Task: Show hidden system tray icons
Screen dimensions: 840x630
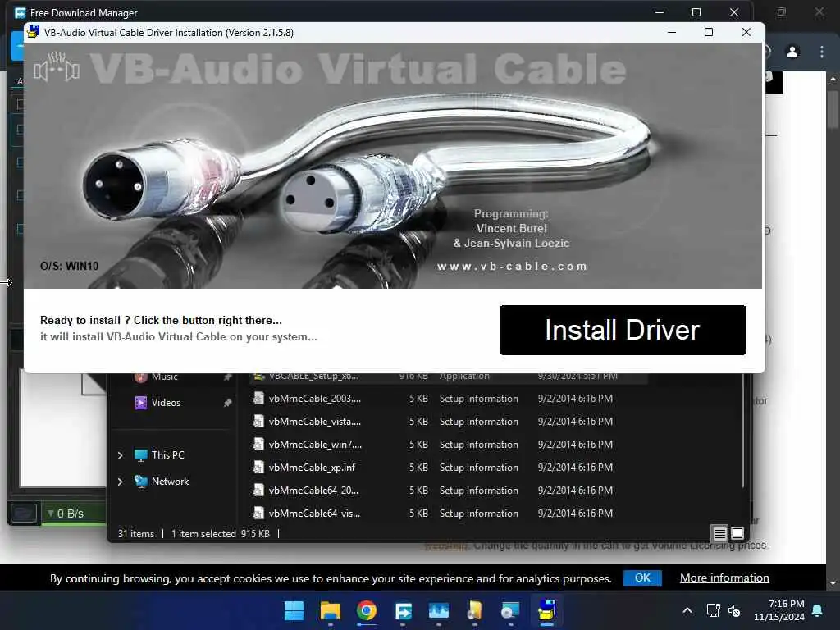Action: [687, 610]
